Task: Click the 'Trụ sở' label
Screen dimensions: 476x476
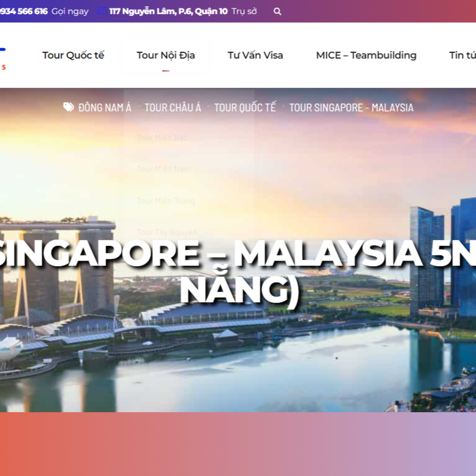Action: (244, 11)
